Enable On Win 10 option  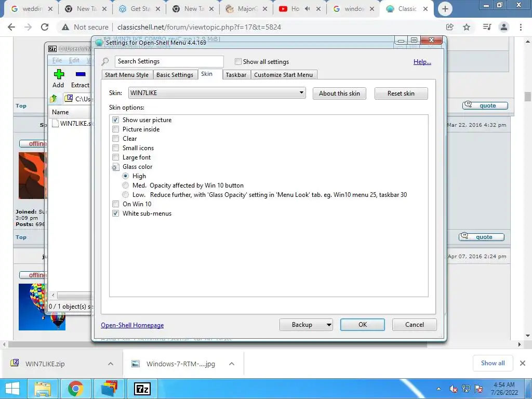coord(116,204)
